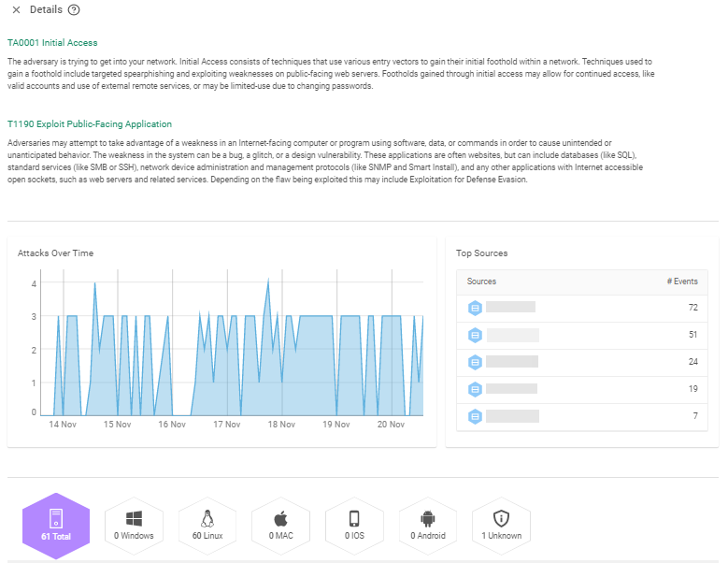Viewport: 728px width, 563px height.
Task: Click the 17 Nov label on time axis
Action: tap(227, 425)
